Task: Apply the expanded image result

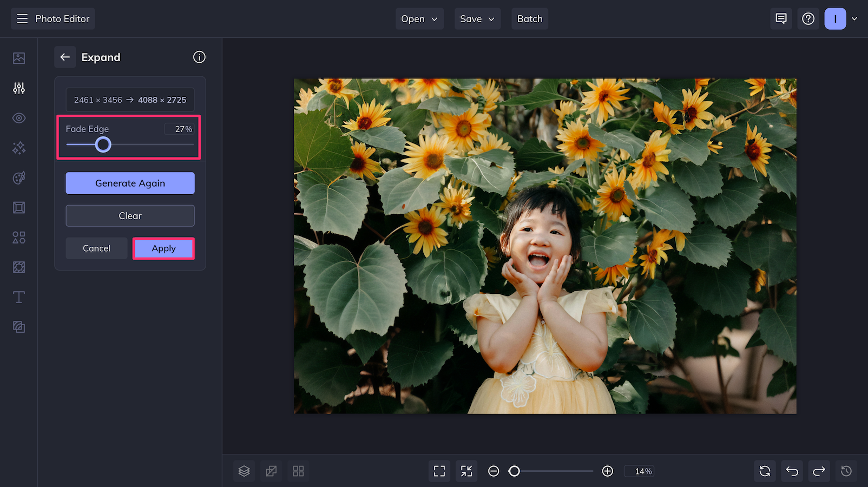Action: 163,248
